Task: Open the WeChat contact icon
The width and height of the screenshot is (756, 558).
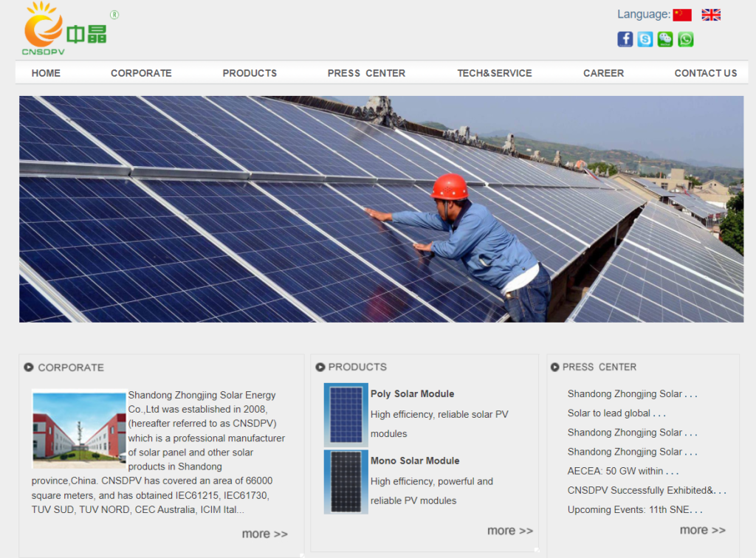Action: (665, 39)
